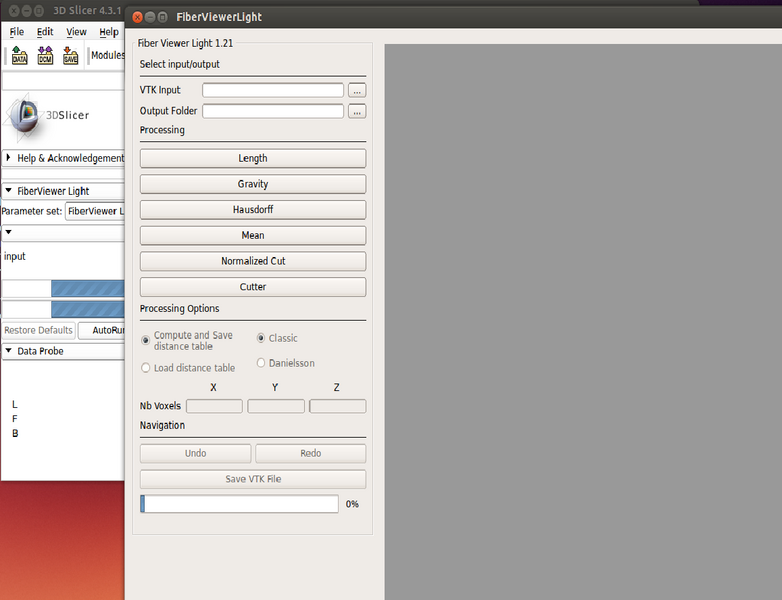Click the DATA load icon in Slicer toolbar
Image resolution: width=782 pixels, height=600 pixels.
(19, 56)
